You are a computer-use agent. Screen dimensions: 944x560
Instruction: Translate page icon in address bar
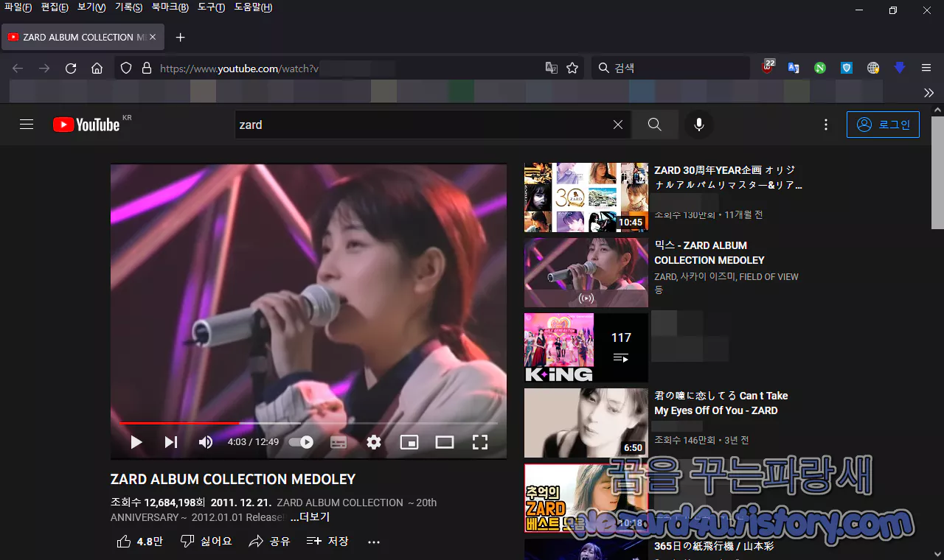coord(551,68)
